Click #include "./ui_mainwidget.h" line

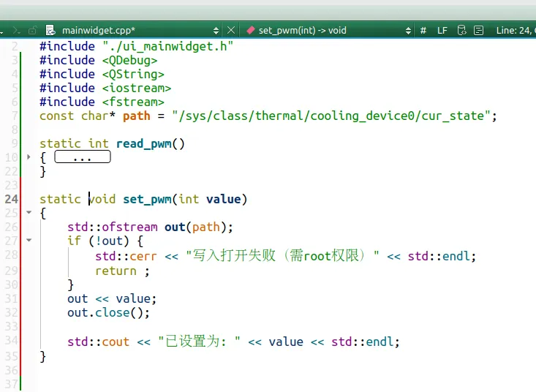(x=137, y=47)
